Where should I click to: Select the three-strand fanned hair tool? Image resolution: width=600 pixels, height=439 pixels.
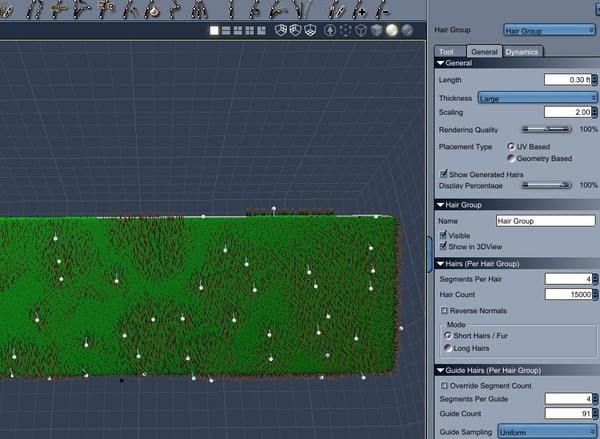[199, 9]
